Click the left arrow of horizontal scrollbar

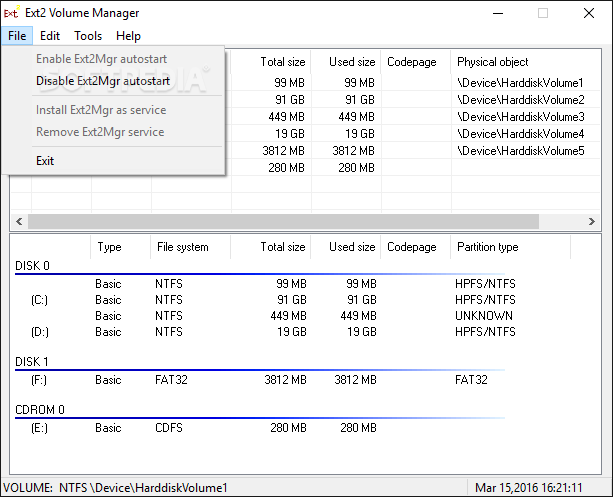point(19,222)
